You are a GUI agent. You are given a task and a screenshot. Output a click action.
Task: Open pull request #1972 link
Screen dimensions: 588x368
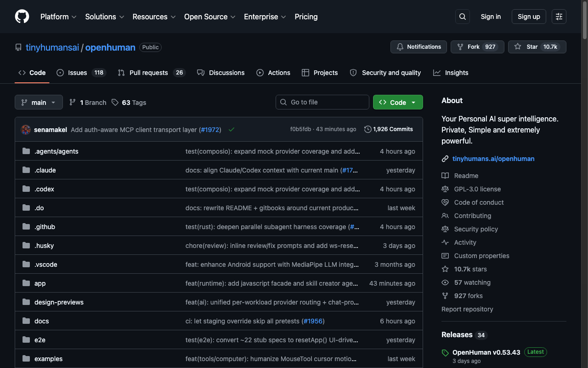[211, 130]
